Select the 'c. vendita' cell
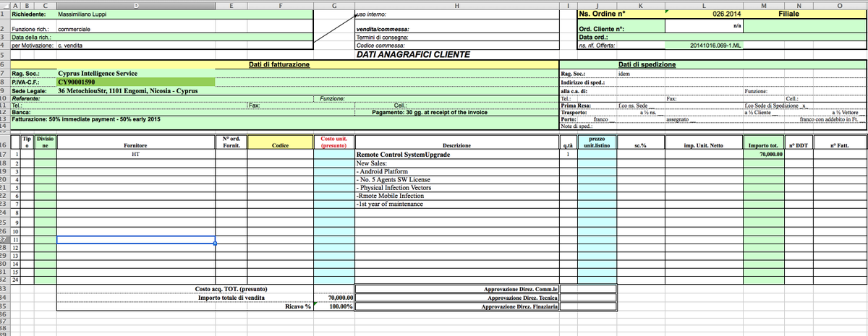Image resolution: width=868 pixels, height=336 pixels. (x=136, y=45)
